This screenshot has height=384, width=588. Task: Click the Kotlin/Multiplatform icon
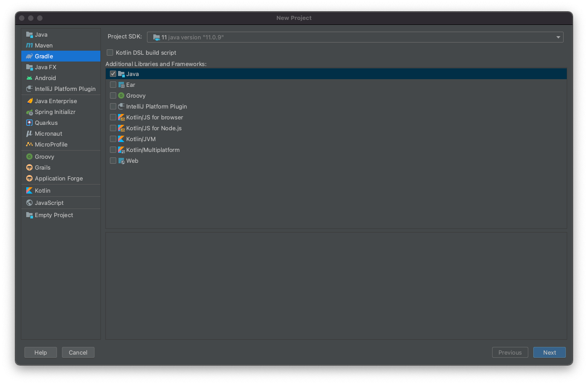tap(121, 150)
